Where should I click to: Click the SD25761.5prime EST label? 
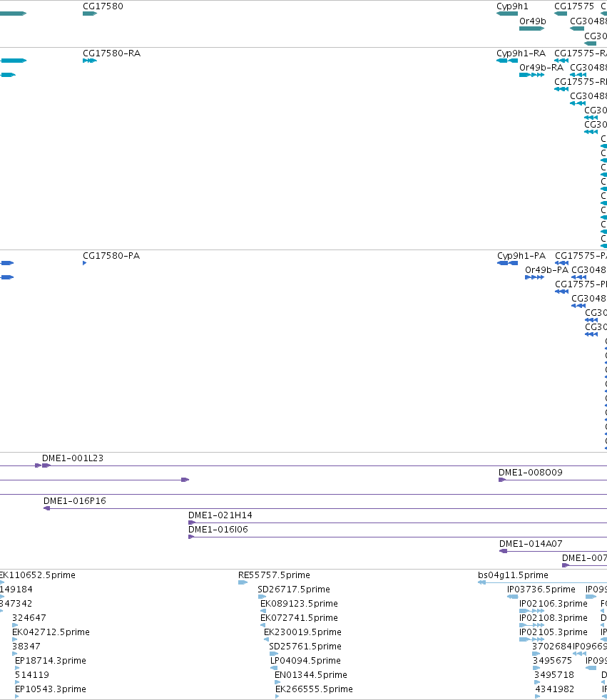[x=305, y=647]
